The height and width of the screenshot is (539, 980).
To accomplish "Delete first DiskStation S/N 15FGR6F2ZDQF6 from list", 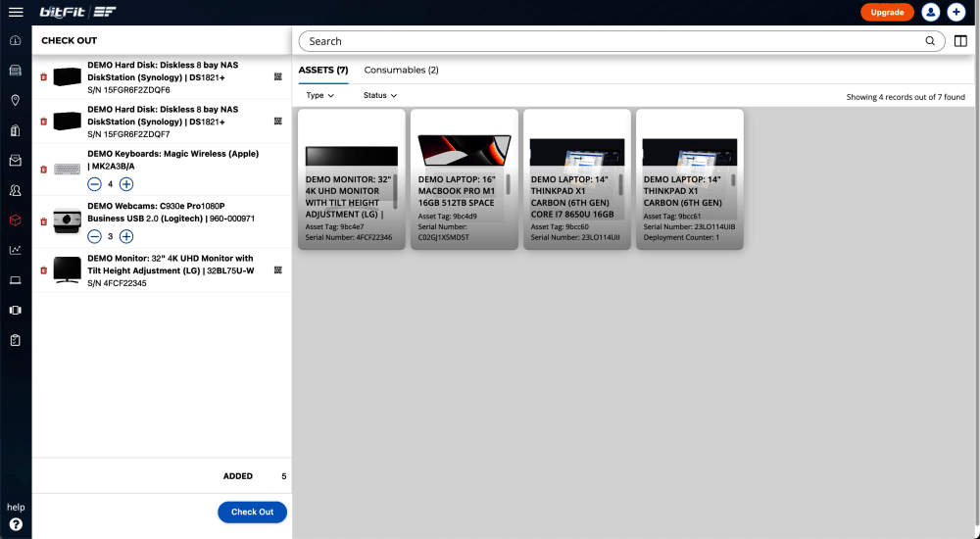I will coord(43,77).
